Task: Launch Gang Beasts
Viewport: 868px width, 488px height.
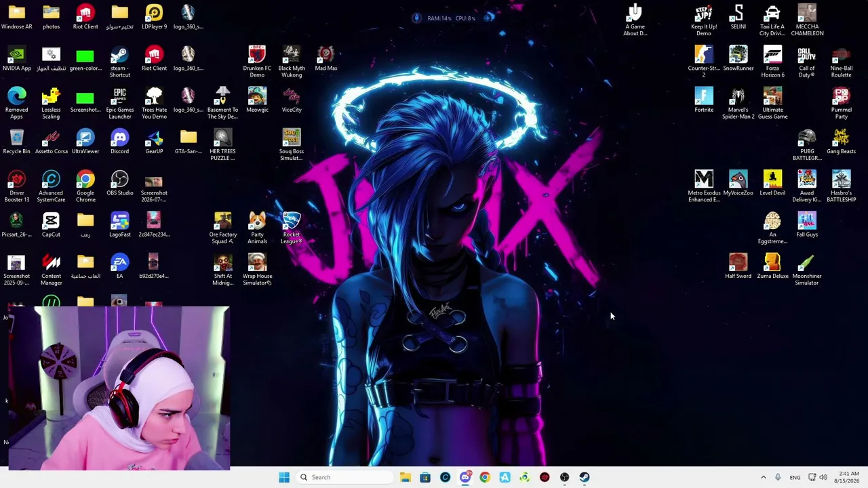Action: pyautogui.click(x=842, y=142)
